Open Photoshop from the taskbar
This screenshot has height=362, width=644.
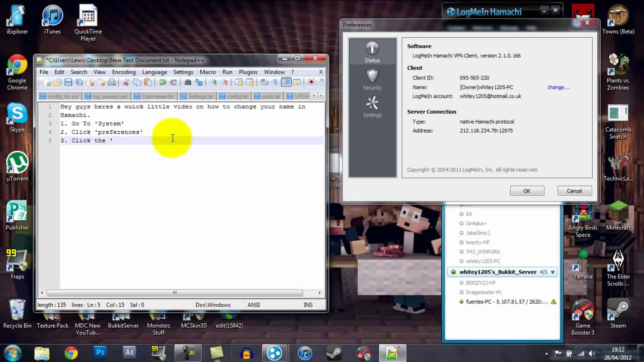[x=100, y=353]
